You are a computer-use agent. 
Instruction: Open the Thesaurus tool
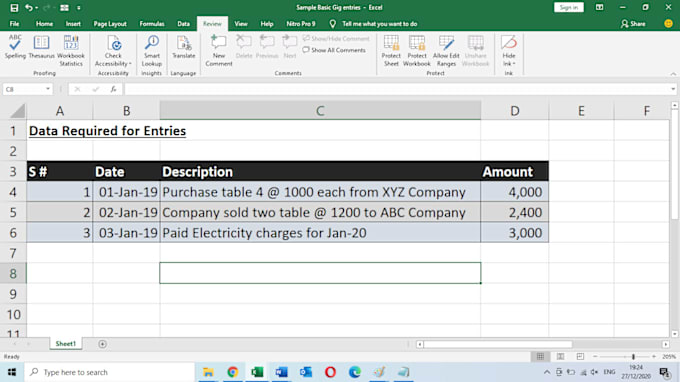pos(41,47)
